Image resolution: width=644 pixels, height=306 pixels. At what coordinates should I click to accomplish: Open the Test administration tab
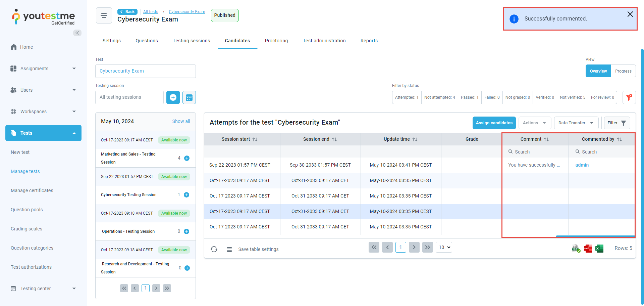pos(324,41)
